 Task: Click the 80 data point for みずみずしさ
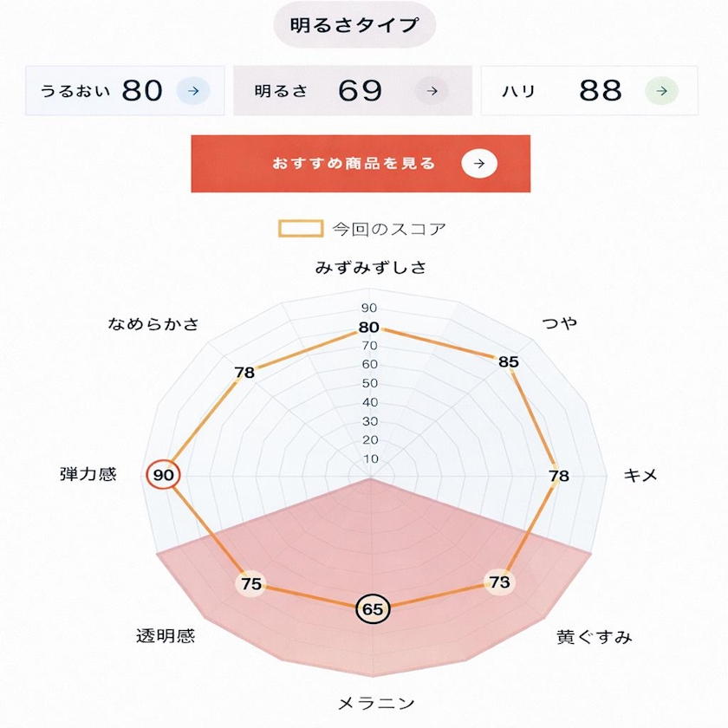click(369, 328)
